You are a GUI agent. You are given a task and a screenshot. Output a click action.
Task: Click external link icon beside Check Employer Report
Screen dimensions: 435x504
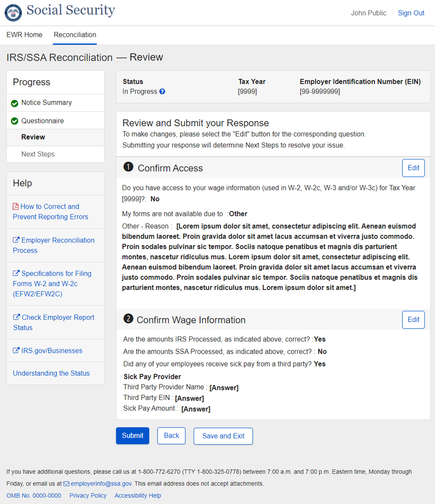point(16,318)
